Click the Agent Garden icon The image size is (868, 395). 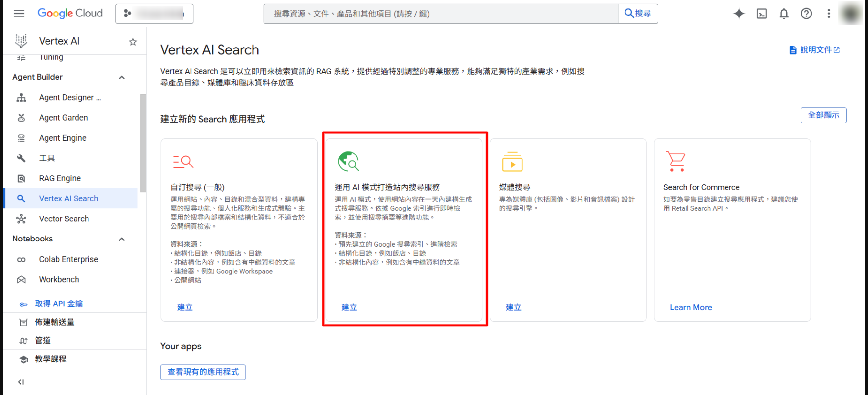21,118
